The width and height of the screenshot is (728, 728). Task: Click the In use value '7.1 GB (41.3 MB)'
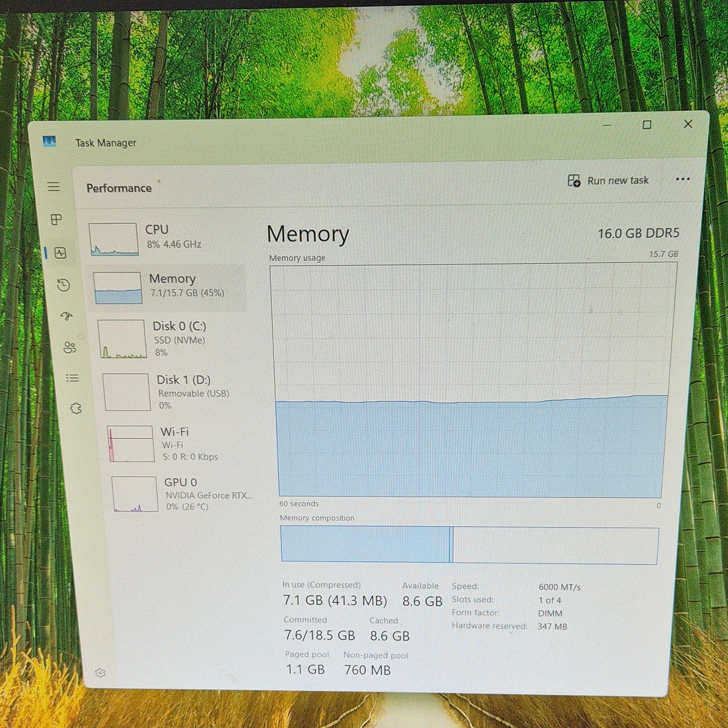pyautogui.click(x=335, y=601)
